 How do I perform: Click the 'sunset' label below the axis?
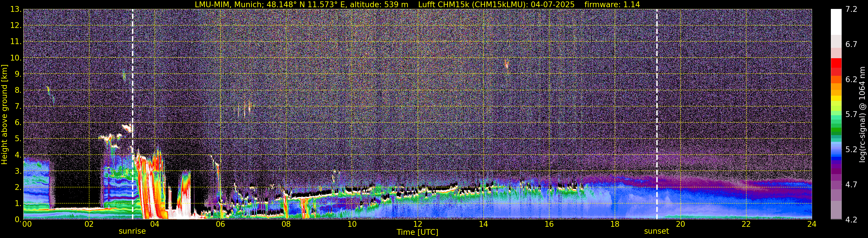656,231
